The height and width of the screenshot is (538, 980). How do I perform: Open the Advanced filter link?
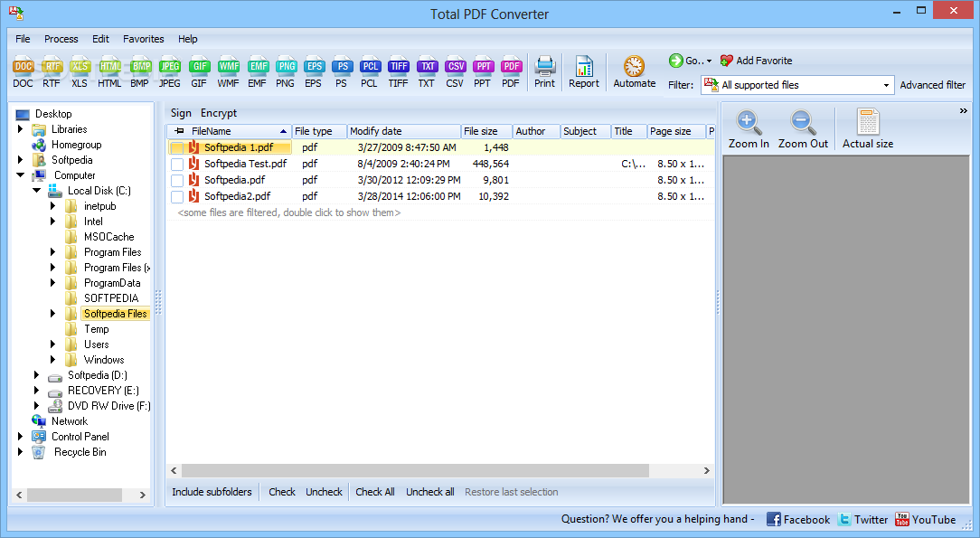click(x=932, y=85)
